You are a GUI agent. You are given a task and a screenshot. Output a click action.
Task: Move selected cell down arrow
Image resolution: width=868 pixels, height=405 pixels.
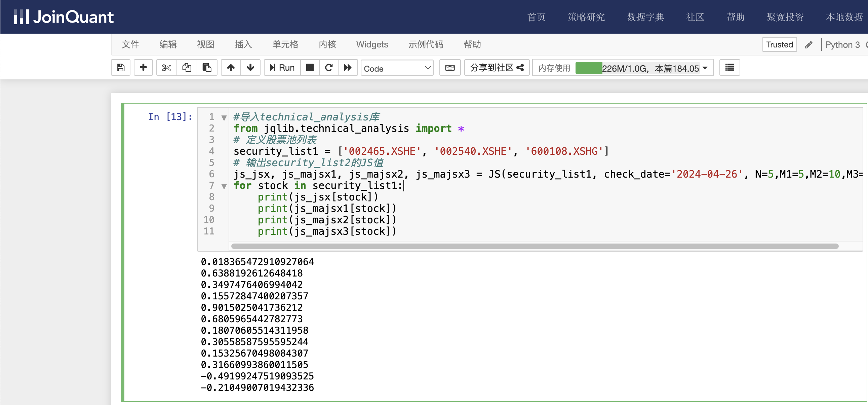[250, 68]
